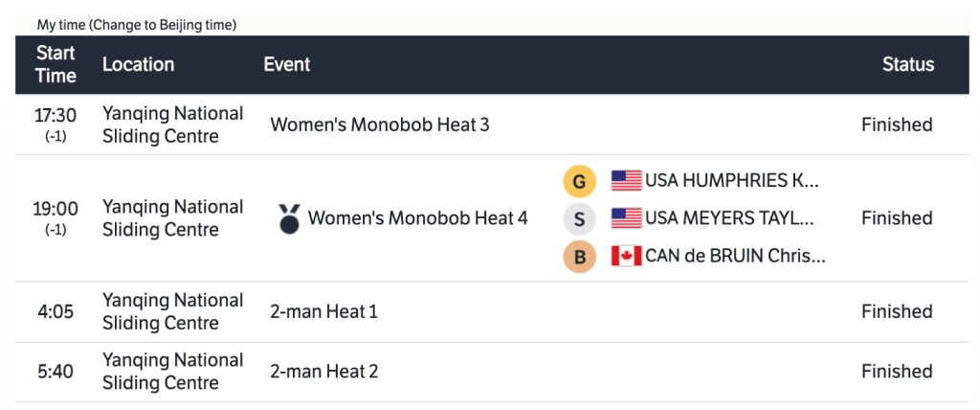
Task: Open the 2-man Heat 1 event
Action: (x=323, y=311)
